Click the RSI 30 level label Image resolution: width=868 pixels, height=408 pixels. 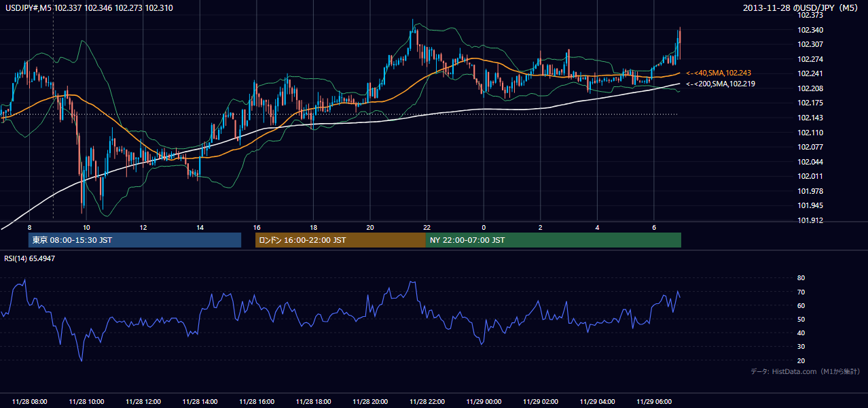(x=801, y=346)
